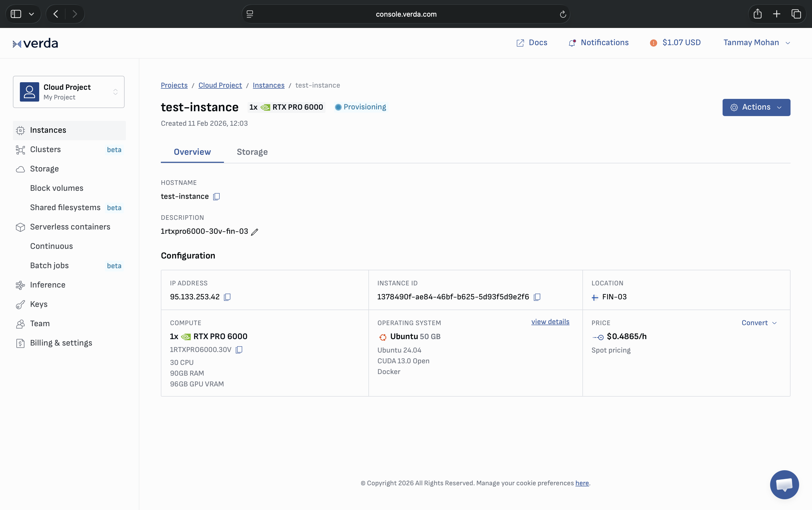Copy the 1RTXPRO6000.30V instance type
Viewport: 812px width, 510px height.
239,350
